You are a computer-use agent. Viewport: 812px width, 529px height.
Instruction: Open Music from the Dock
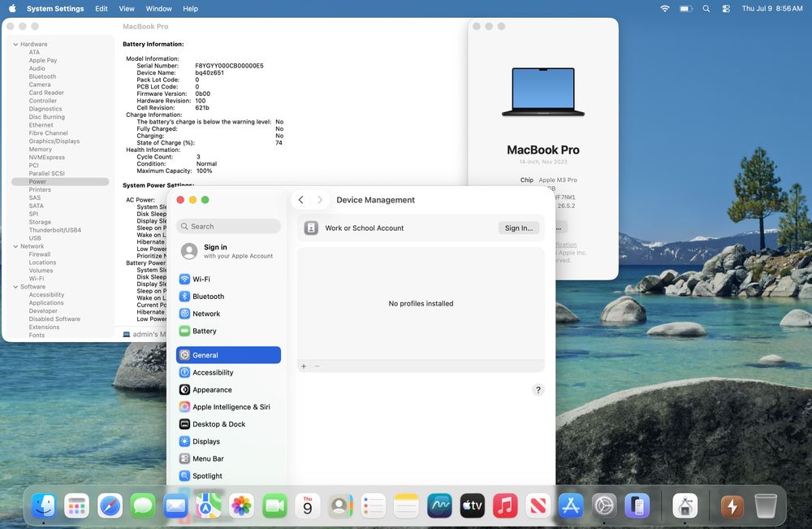[505, 505]
